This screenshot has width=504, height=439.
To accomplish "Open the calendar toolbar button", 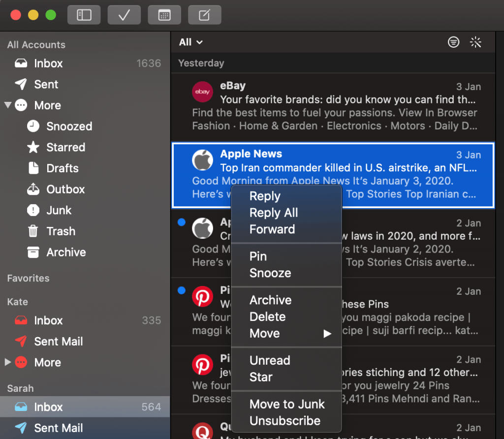I will tap(164, 15).
